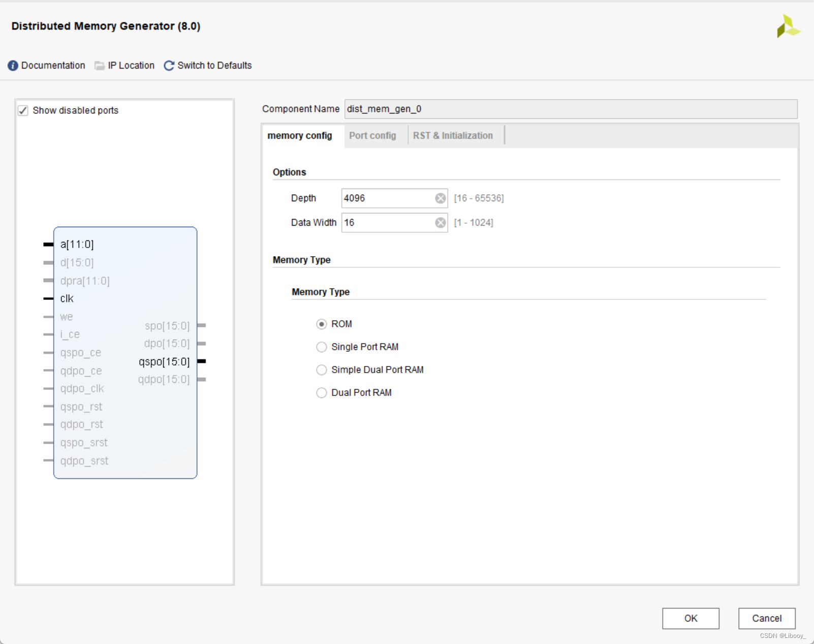814x644 pixels.
Task: Select the clk port in the symbol
Action: (x=67, y=298)
